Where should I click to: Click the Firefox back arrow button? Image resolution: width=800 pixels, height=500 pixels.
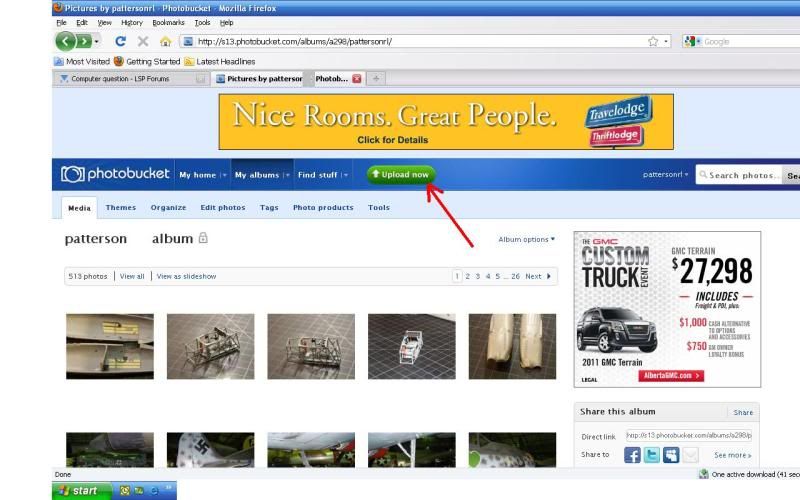click(65, 41)
